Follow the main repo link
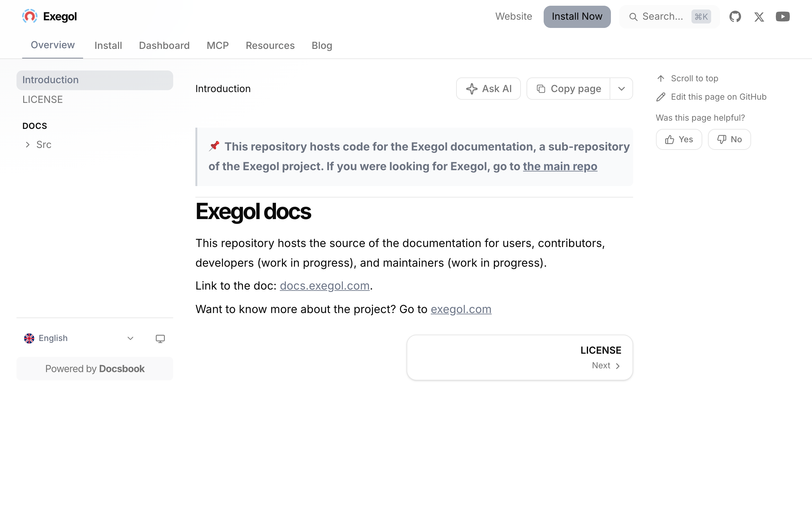Image resolution: width=812 pixels, height=508 pixels. point(560,166)
